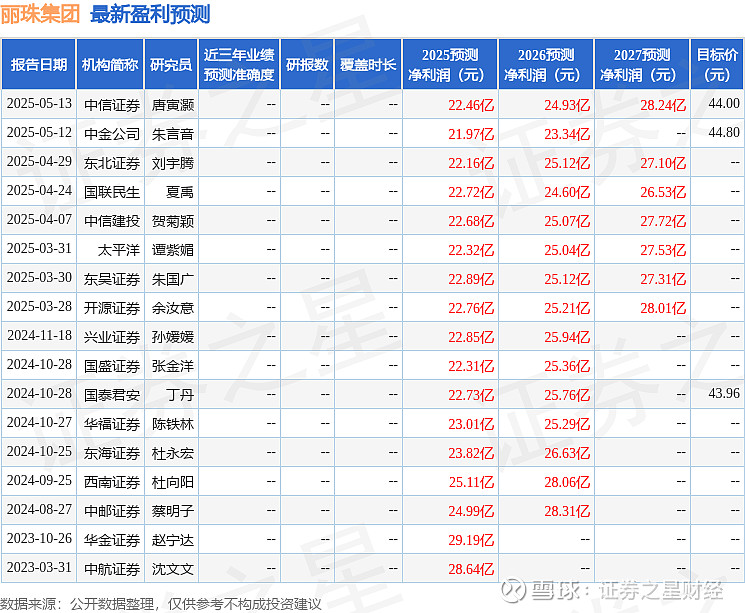
Task: Click target price 43.96
Action: (724, 393)
